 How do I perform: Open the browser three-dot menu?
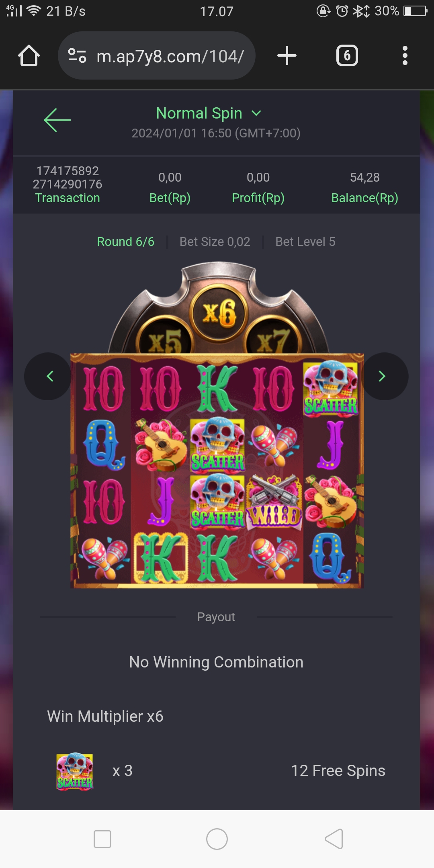coord(405,55)
